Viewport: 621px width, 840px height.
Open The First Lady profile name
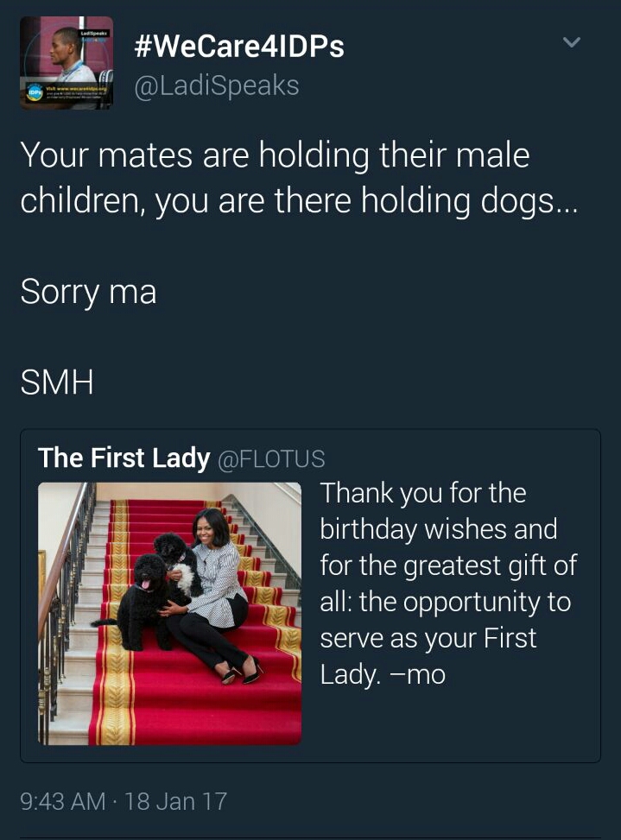(x=124, y=458)
